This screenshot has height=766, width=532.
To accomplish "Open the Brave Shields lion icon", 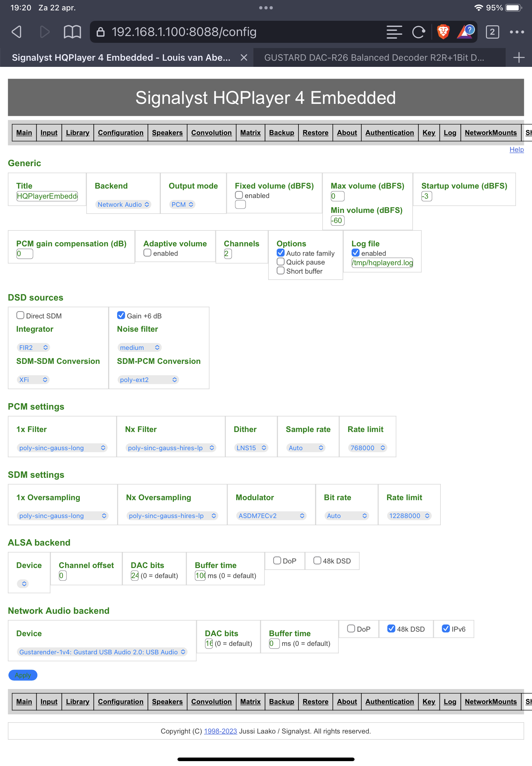I will [x=443, y=32].
